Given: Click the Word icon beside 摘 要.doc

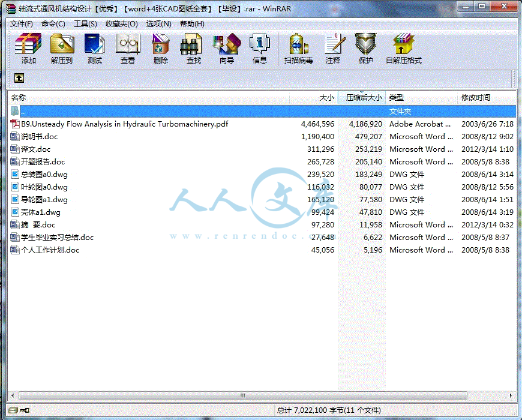Looking at the screenshot, I should 14,224.
